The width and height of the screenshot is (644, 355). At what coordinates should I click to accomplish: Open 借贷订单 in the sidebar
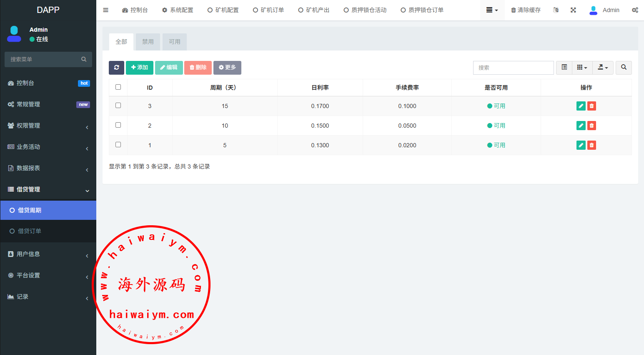[x=30, y=231]
